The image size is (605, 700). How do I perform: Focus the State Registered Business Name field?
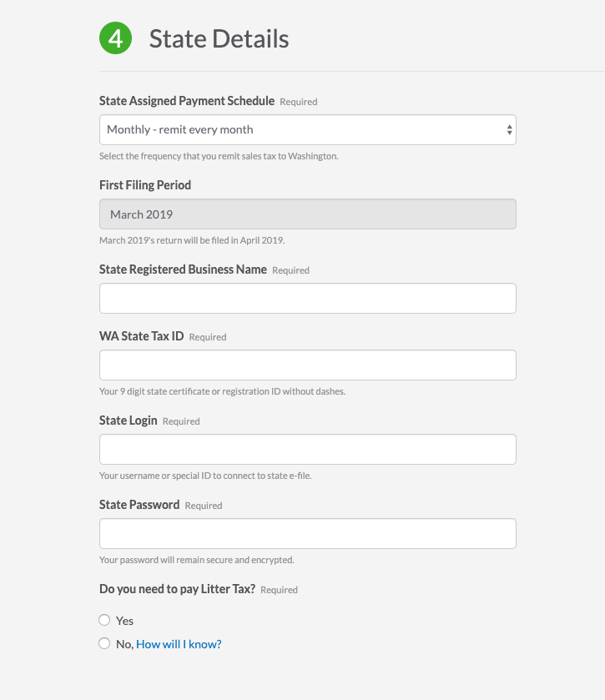pyautogui.click(x=308, y=298)
